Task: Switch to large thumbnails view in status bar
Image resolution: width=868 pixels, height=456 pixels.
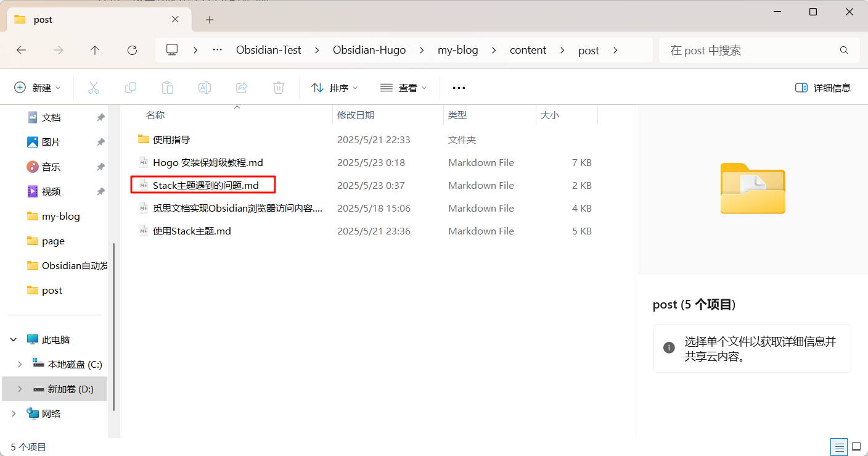Action: pyautogui.click(x=856, y=447)
